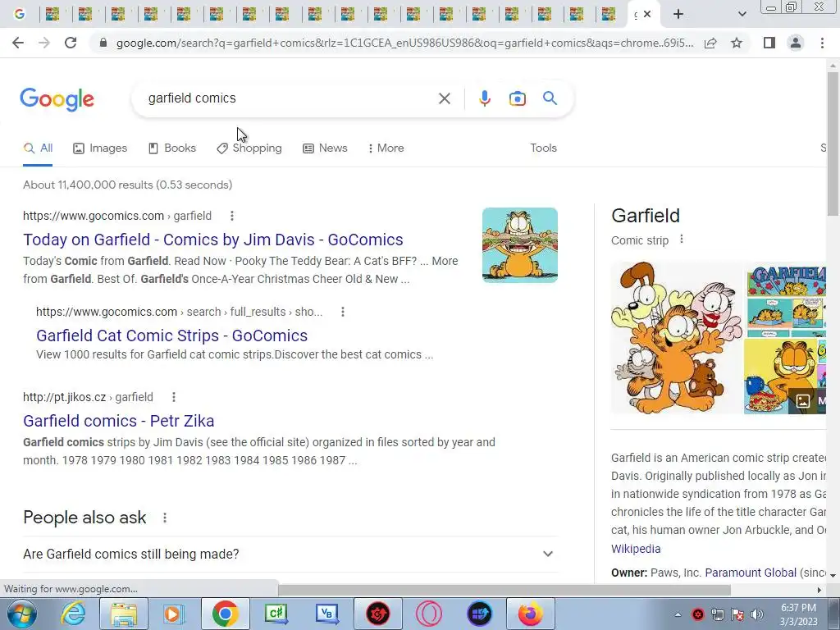The width and height of the screenshot is (840, 630).
Task: Clear the search box text
Action: pyautogui.click(x=444, y=98)
